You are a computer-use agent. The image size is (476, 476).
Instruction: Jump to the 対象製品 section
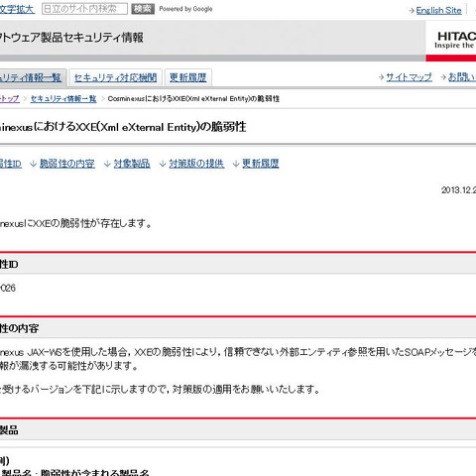coord(132,164)
